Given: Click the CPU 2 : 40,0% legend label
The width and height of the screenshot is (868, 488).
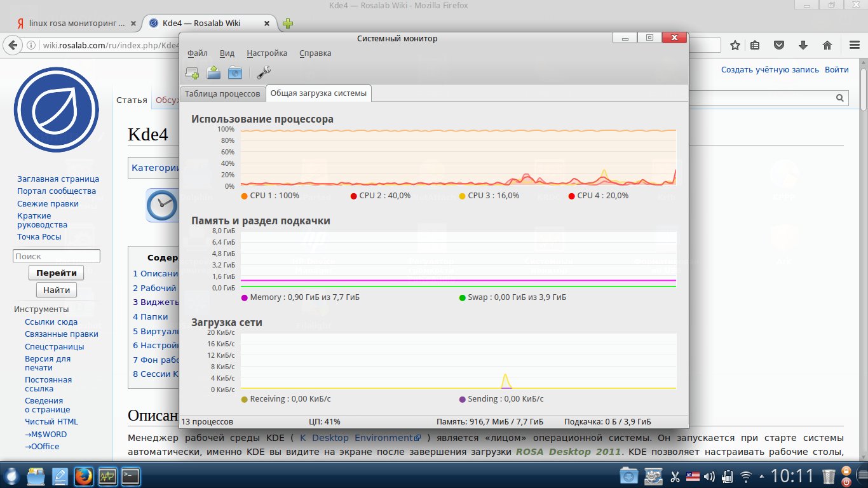Looking at the screenshot, I should pos(384,196).
